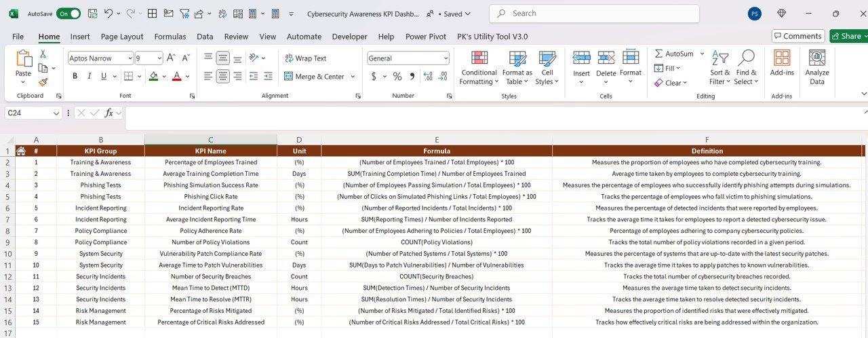Click in the Search box
This screenshot has width=868, height=338.
click(x=594, y=14)
